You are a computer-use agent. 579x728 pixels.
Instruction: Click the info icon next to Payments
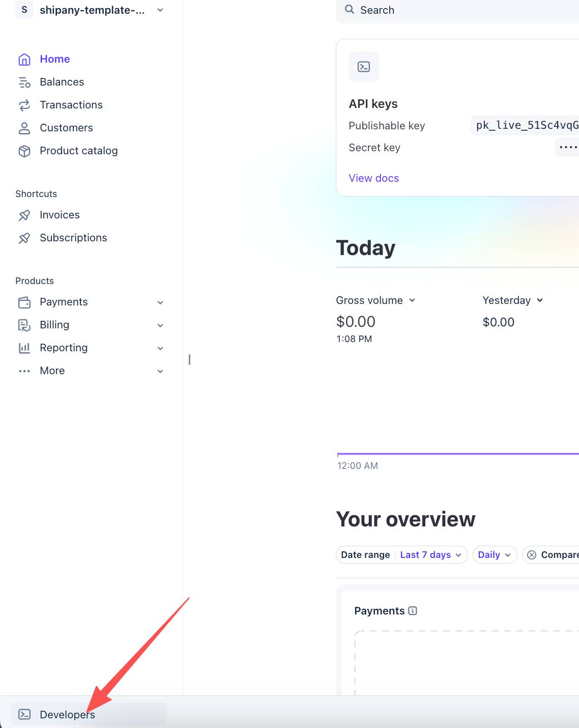[413, 611]
